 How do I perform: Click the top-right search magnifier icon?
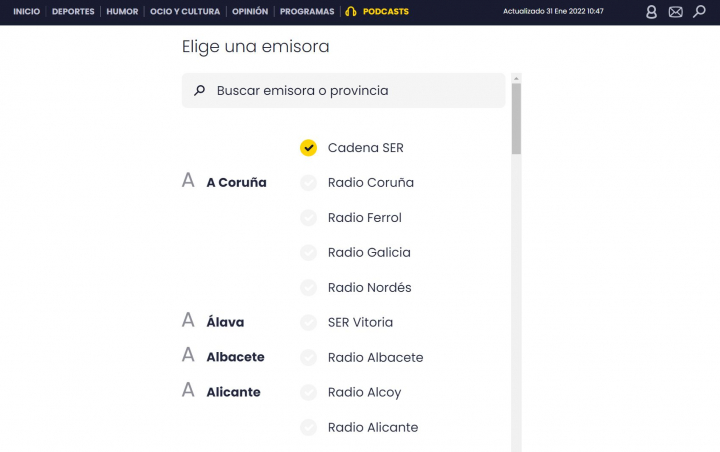tap(699, 12)
